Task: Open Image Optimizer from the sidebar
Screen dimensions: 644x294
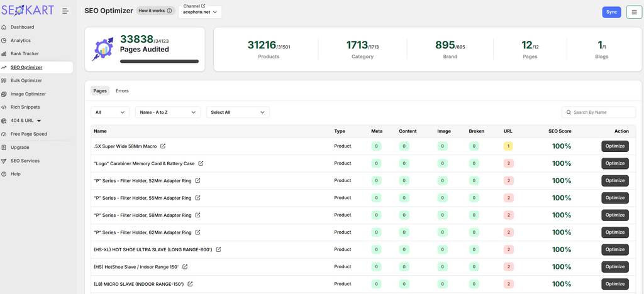Action: [x=28, y=94]
